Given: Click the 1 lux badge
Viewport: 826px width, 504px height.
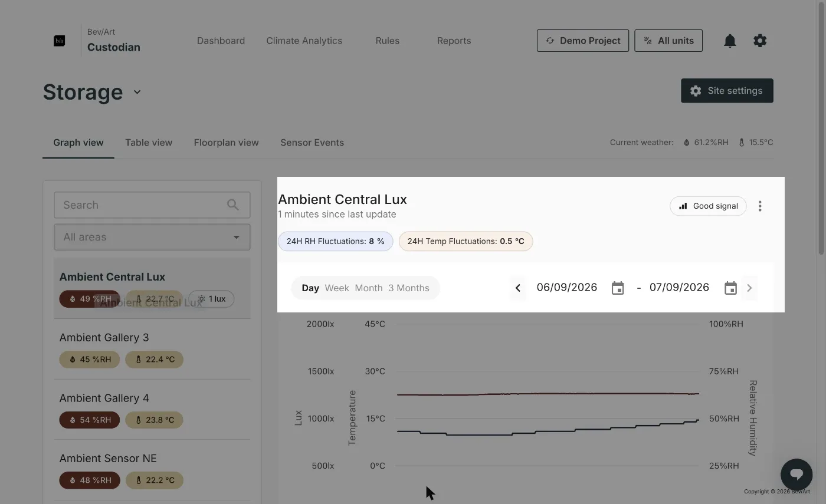Looking at the screenshot, I should coord(211,299).
